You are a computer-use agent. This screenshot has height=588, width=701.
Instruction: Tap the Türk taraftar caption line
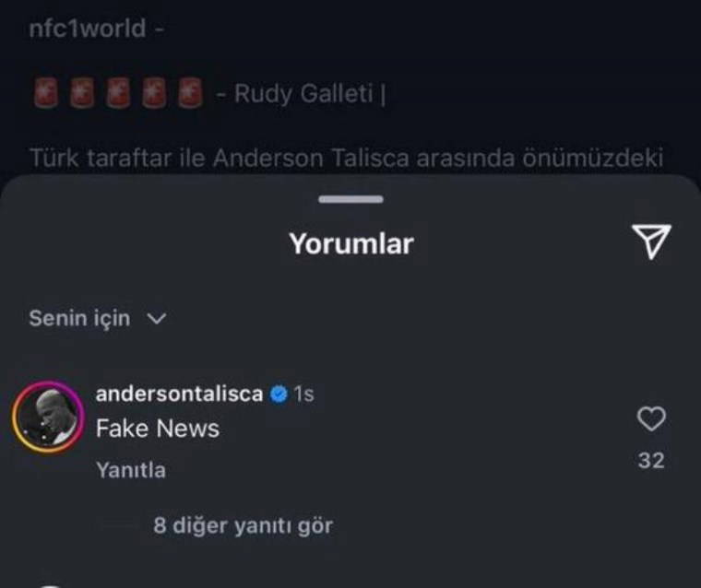pyautogui.click(x=346, y=159)
